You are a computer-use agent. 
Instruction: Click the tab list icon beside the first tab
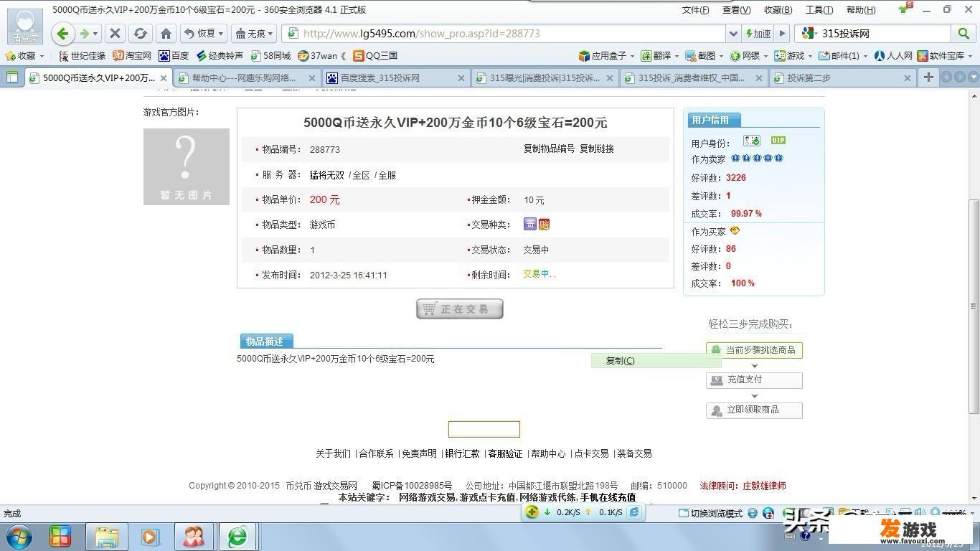12,77
